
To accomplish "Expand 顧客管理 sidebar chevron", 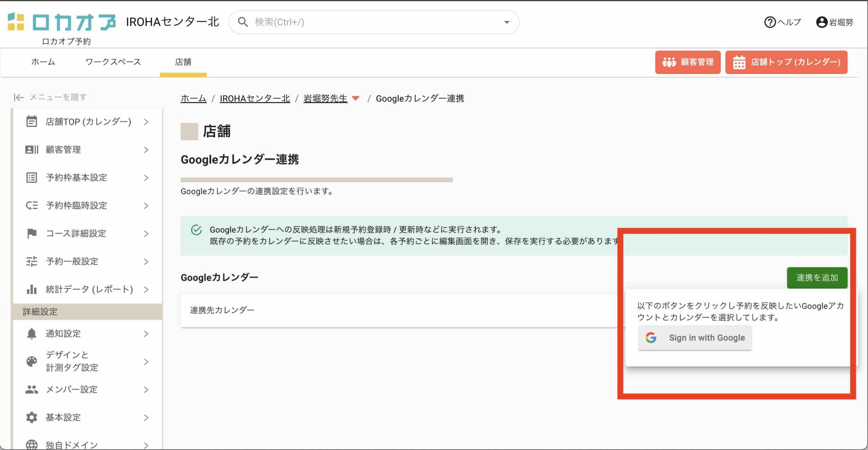I will (x=146, y=150).
